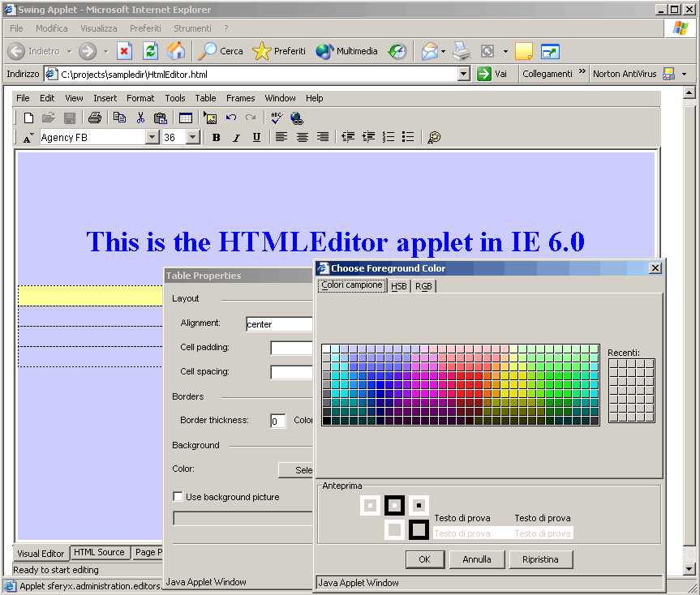700x595 pixels.
Task: Open the Format menu
Action: click(x=140, y=98)
